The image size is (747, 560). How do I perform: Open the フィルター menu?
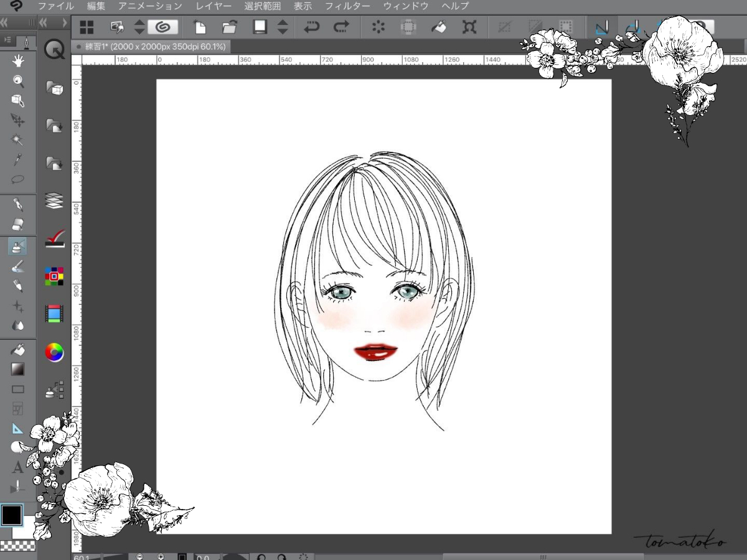347,6
